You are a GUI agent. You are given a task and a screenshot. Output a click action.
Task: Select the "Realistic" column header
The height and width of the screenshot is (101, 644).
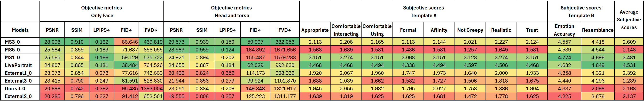(501, 30)
